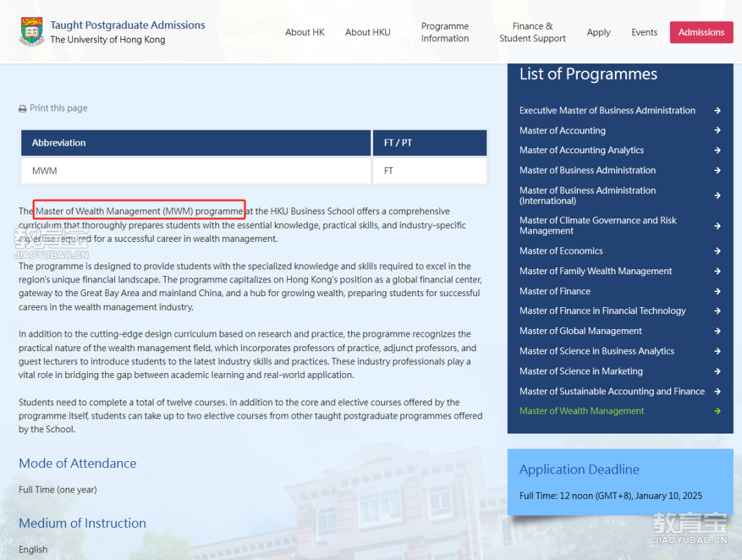Click arrow beside Master of Climate Governance and Risk Management

(x=717, y=226)
